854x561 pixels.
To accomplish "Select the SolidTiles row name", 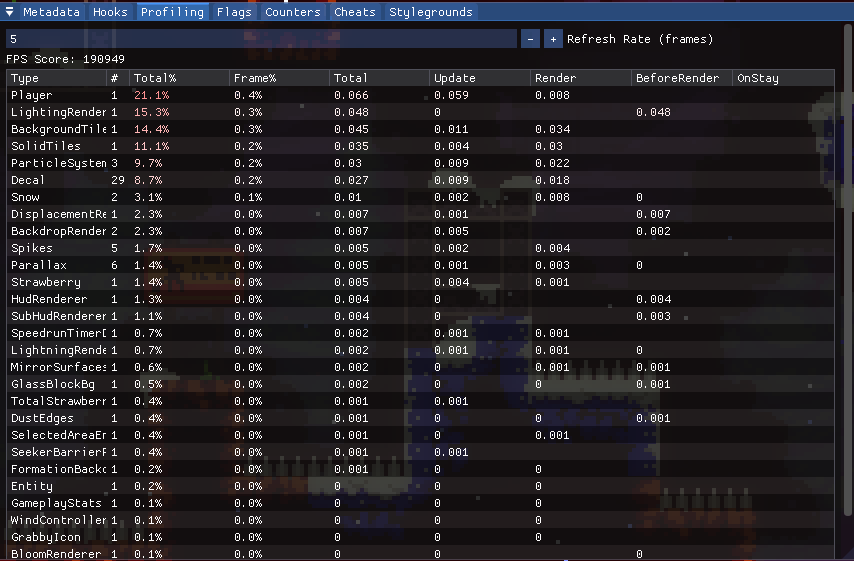I will (46, 146).
